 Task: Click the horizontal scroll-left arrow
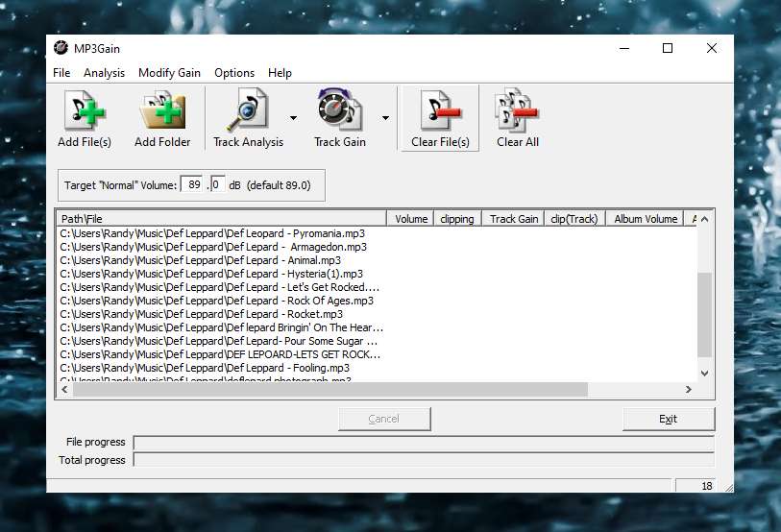[64, 390]
